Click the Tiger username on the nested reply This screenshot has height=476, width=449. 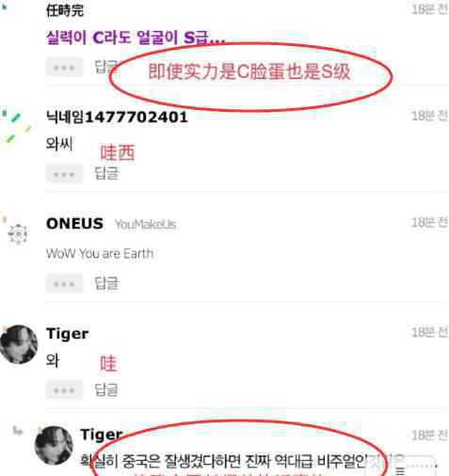pyautogui.click(x=101, y=435)
